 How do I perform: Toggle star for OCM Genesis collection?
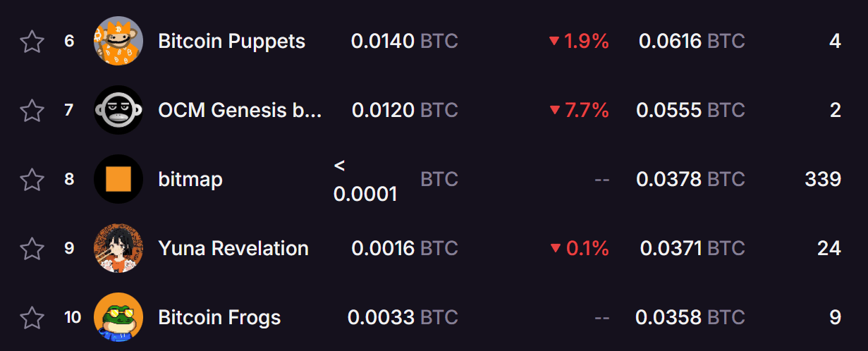click(32, 111)
